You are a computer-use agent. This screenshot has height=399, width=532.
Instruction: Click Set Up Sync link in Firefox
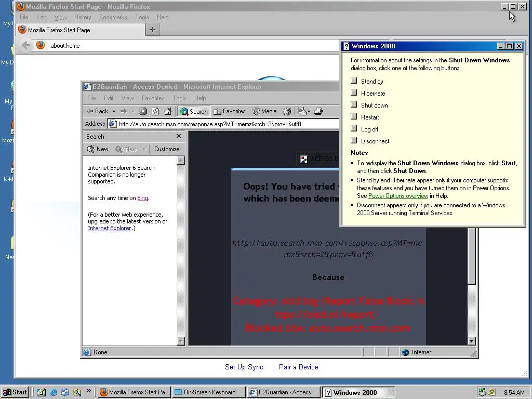tap(244, 367)
